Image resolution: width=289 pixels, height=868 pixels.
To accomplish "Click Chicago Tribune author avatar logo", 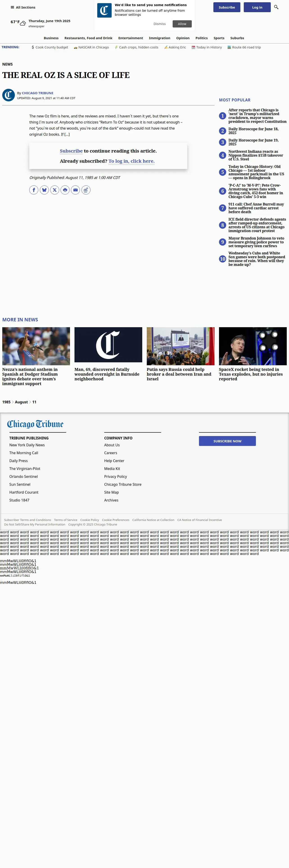I will 8,95.
